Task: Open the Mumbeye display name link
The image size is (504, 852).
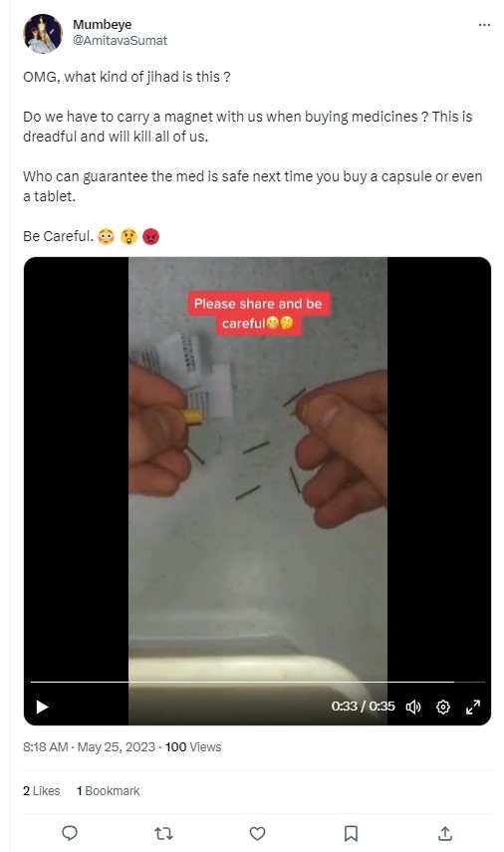Action: [103, 25]
